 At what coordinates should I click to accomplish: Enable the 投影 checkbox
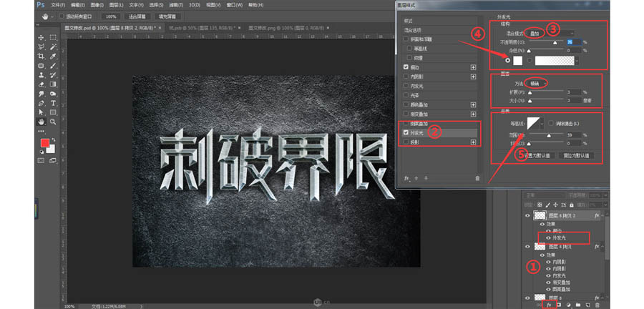(406, 142)
